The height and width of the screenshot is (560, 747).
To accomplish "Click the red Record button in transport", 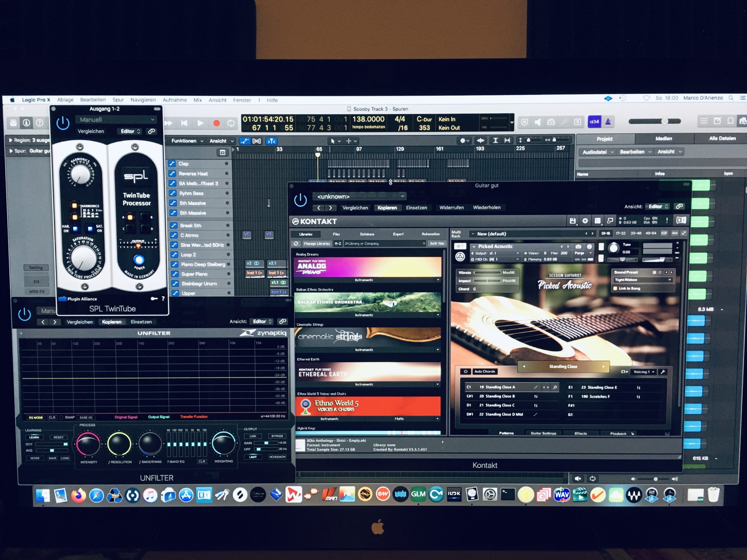I will (x=217, y=123).
